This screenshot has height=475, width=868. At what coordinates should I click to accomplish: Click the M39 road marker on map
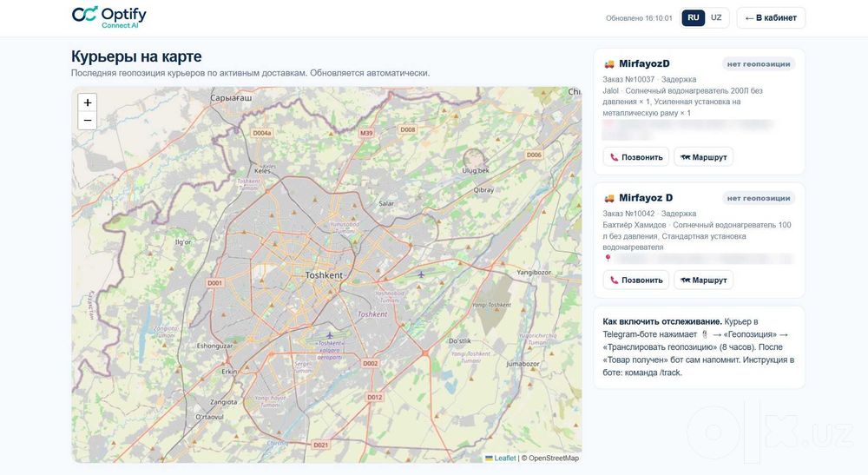[366, 133]
